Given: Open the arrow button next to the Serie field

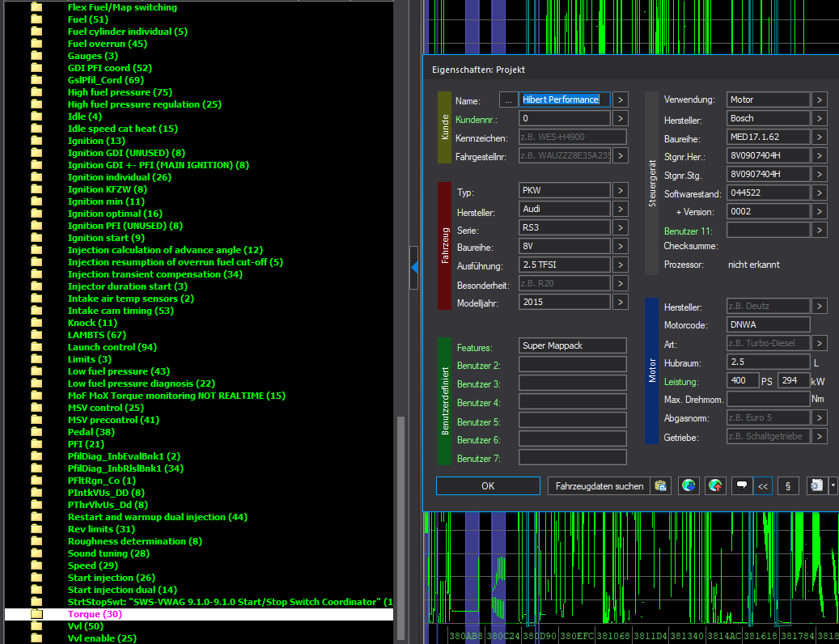Looking at the screenshot, I should point(621,227).
